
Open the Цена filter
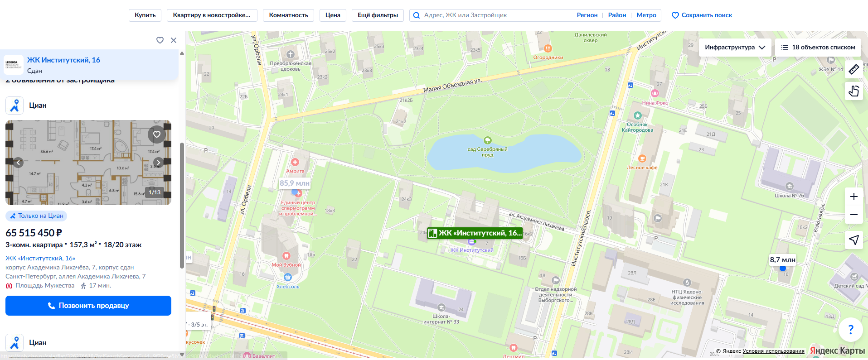coord(333,15)
